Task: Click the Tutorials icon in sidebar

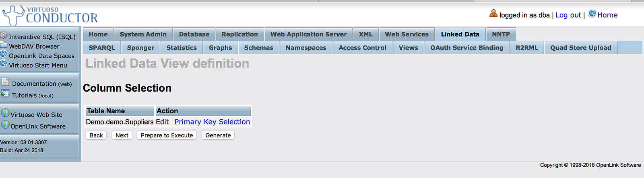Action: pos(5,94)
